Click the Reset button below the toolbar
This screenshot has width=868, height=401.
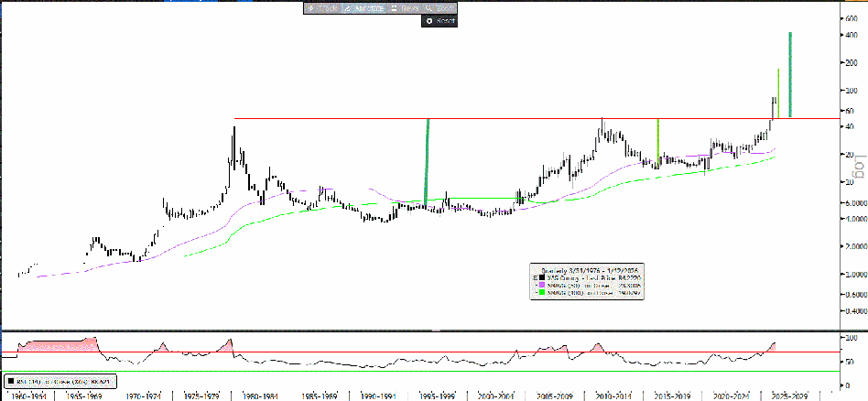pos(439,21)
